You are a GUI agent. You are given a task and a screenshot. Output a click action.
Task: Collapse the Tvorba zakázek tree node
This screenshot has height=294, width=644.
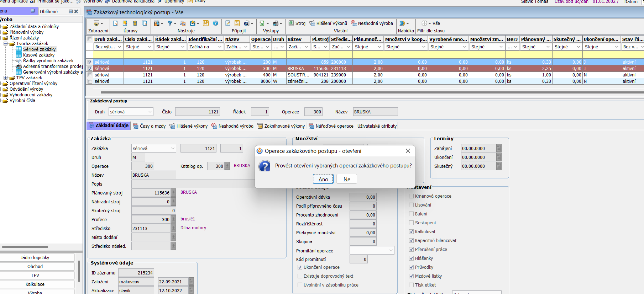6,44
